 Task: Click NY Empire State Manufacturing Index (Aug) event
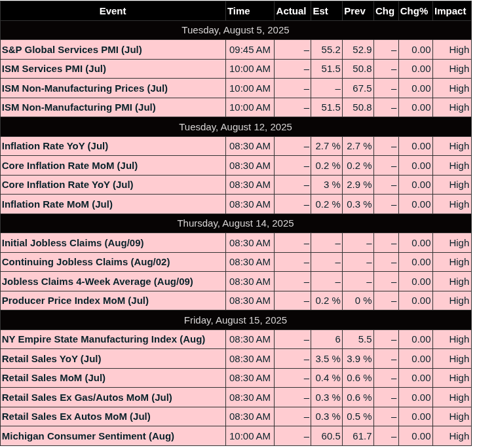click(x=113, y=339)
